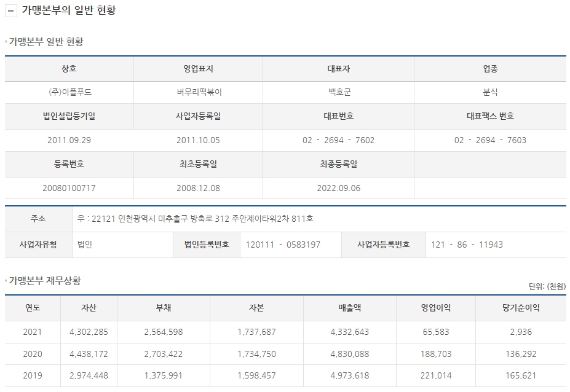
Task: Click the 최종등록일 header
Action: 338,164
